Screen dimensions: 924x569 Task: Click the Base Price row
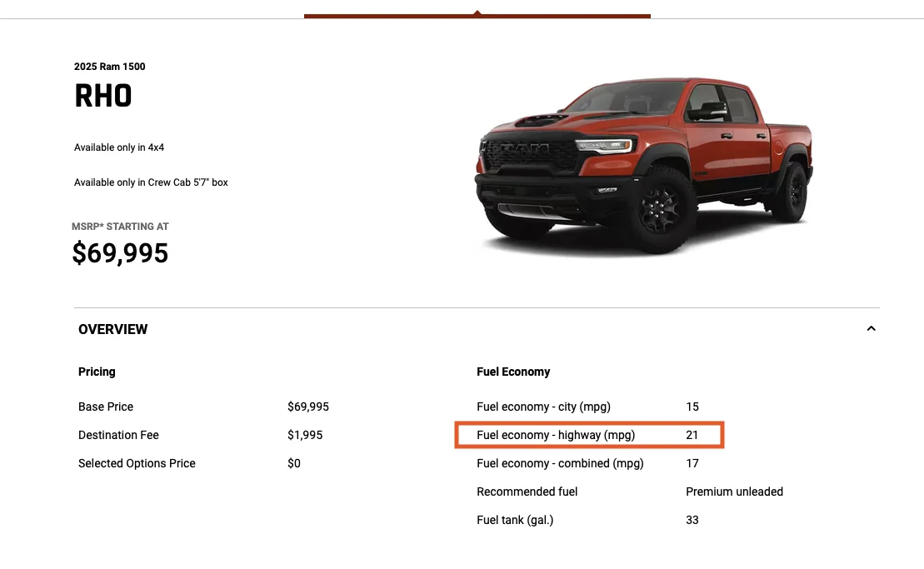[203, 407]
